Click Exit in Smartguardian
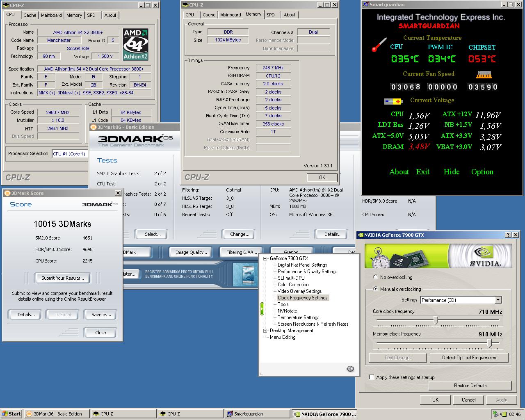The image size is (525, 420). (423, 172)
